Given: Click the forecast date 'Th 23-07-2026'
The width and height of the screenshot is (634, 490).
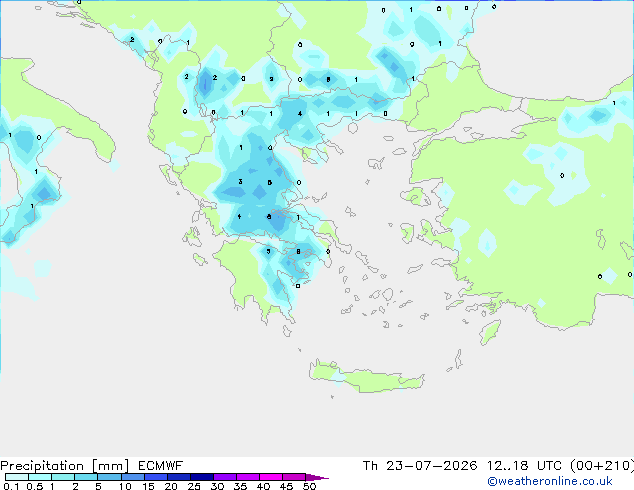Looking at the screenshot, I should (x=420, y=466).
